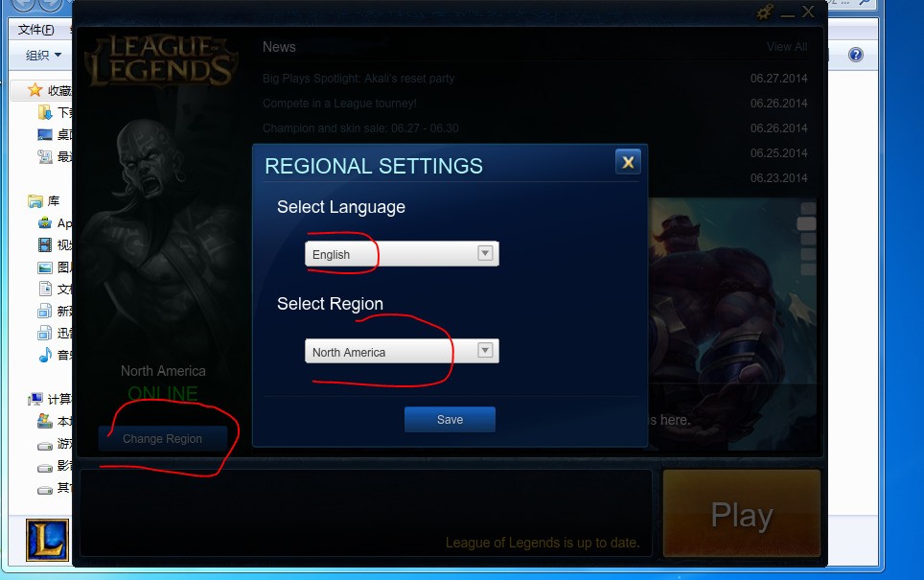Open news item about Akali's reset party

click(358, 79)
